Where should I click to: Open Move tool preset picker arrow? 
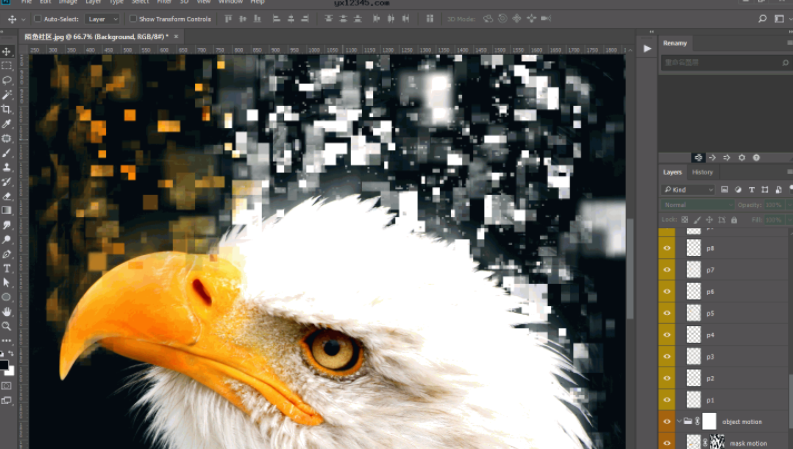[23, 20]
